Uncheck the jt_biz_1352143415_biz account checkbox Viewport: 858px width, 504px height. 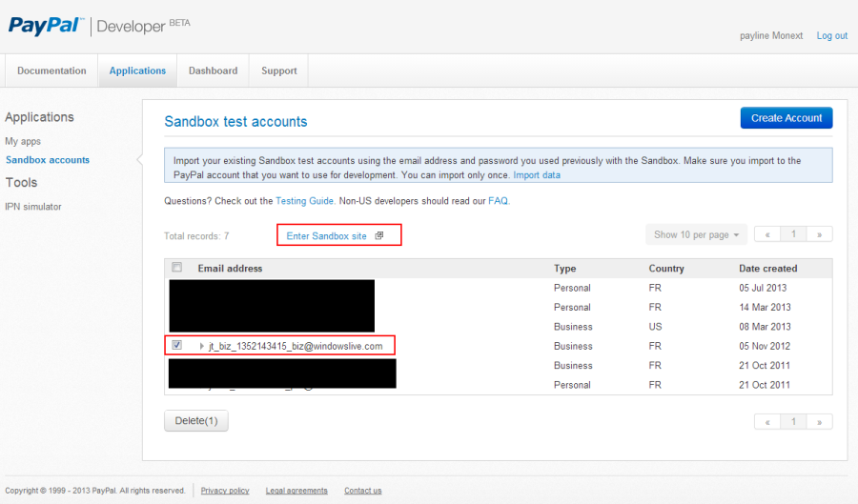click(x=176, y=346)
